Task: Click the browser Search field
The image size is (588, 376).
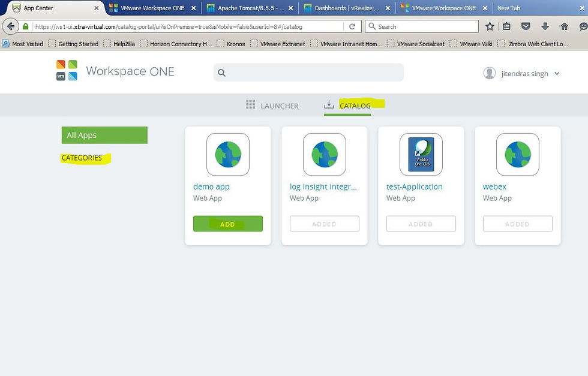Action: (x=422, y=26)
